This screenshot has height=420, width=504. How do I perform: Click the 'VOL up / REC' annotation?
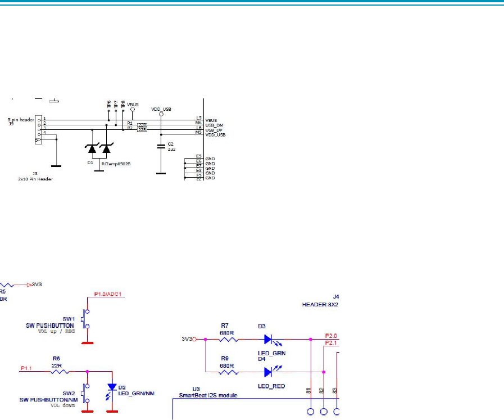[56, 331]
